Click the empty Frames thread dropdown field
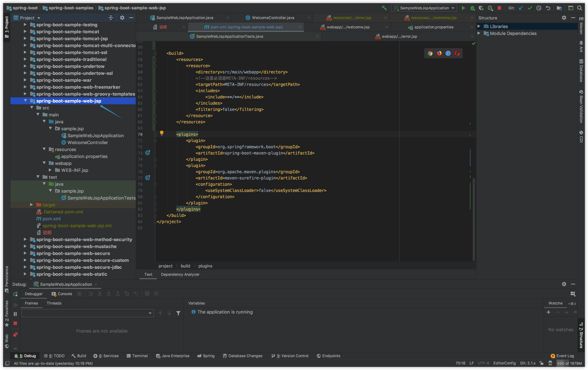The image size is (588, 370). [x=87, y=313]
